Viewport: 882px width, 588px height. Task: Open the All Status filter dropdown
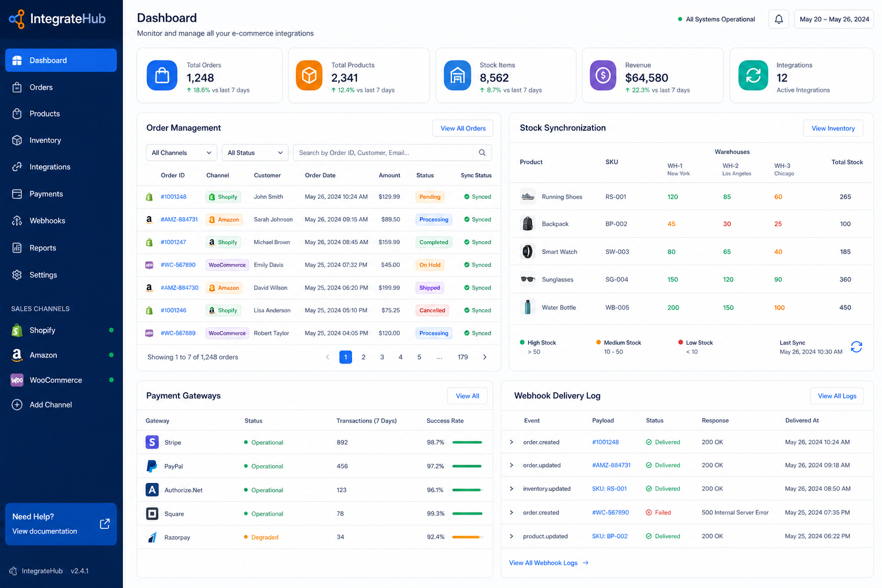point(255,153)
